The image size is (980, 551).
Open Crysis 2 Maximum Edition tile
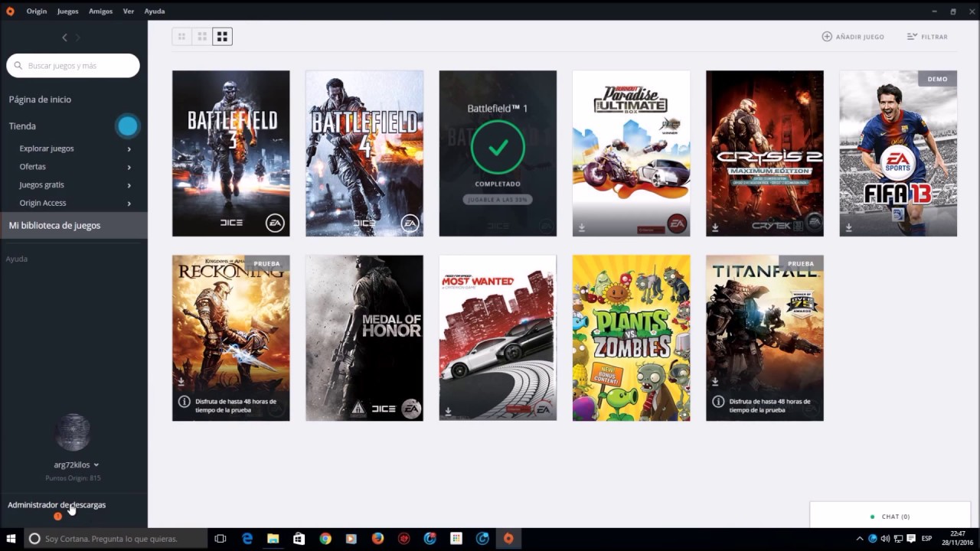pos(765,153)
